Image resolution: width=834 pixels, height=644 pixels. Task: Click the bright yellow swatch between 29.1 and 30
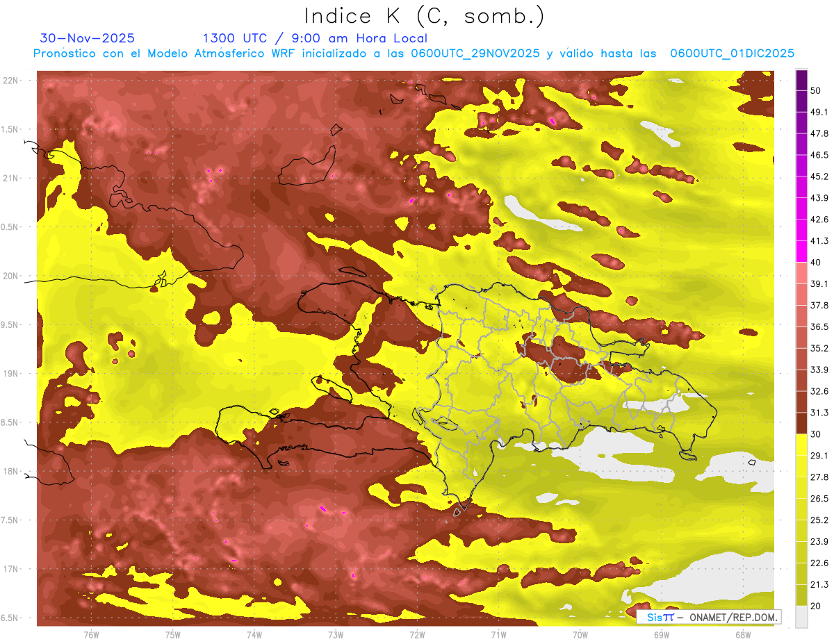(801, 445)
